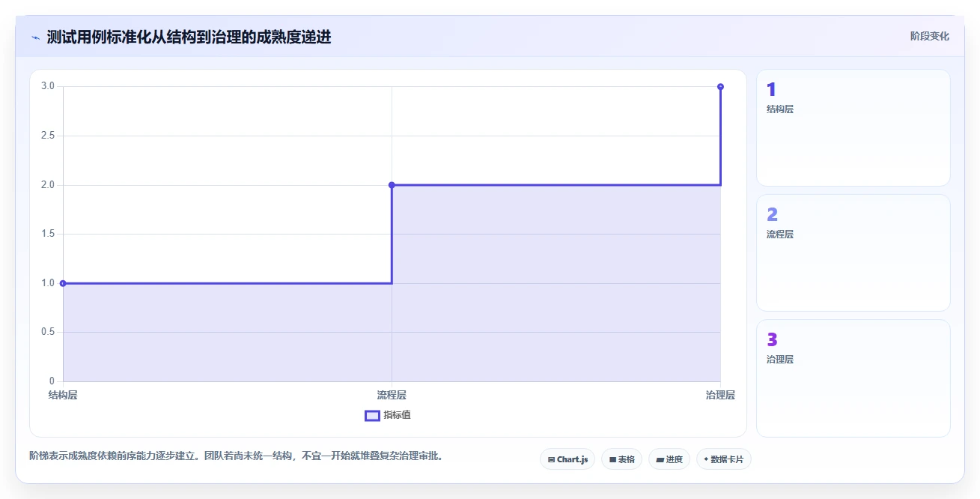Click the chart title 测试用例标准化从结构到治理的成熟度递进
The width and height of the screenshot is (980, 499).
[189, 37]
